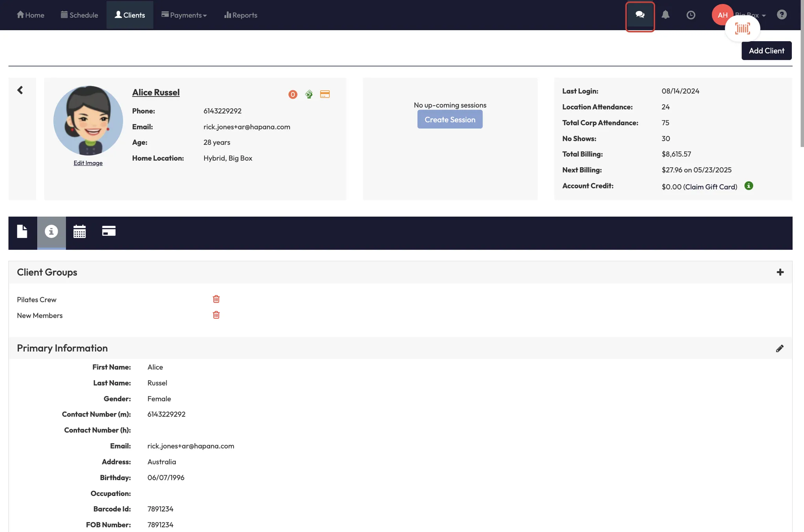
Task: Edit Primary Information with pencil icon
Action: coord(779,348)
